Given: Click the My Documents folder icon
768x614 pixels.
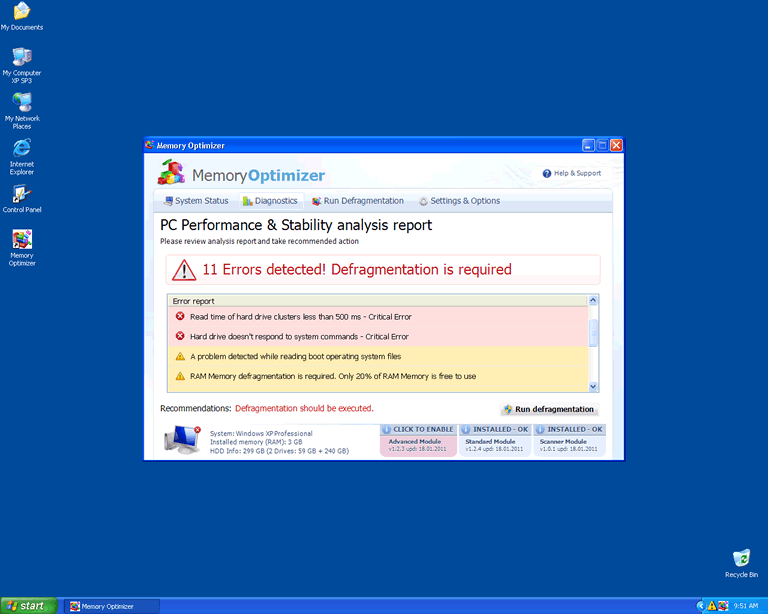Looking at the screenshot, I should pos(21,12).
